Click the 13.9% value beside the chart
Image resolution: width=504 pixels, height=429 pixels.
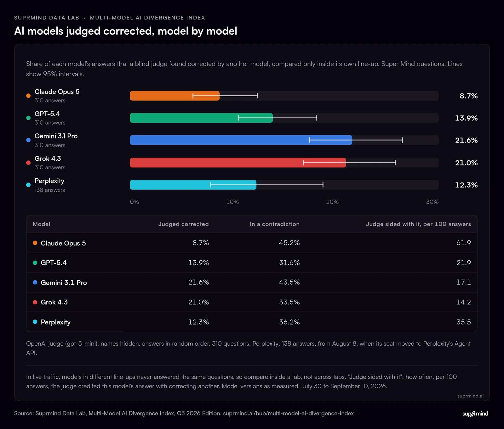pyautogui.click(x=466, y=118)
